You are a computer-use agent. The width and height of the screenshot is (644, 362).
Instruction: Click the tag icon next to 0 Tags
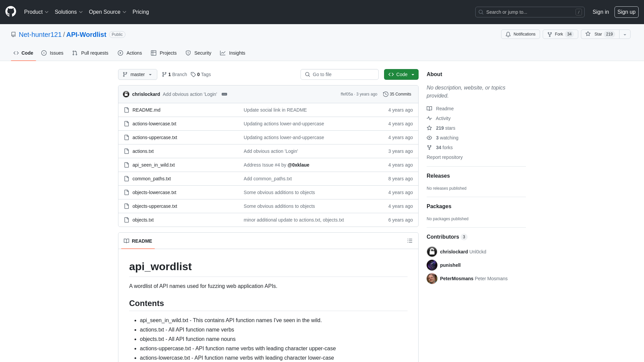pyautogui.click(x=193, y=74)
